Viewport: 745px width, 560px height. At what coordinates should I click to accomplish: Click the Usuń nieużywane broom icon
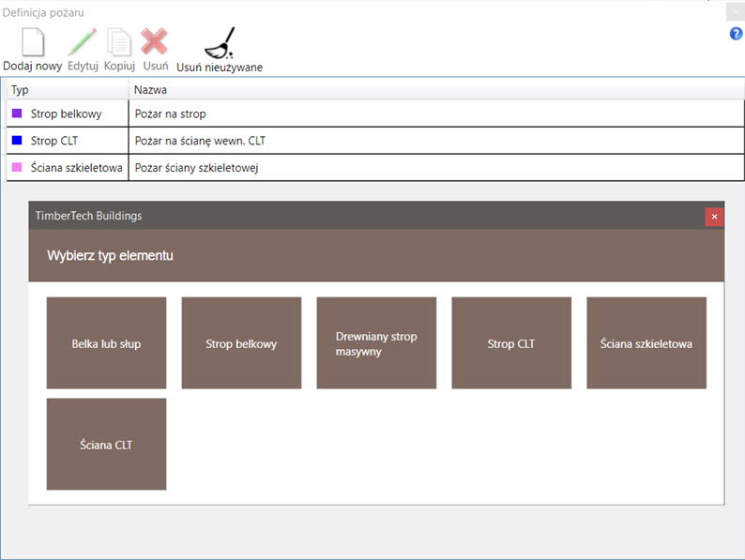coord(220,43)
